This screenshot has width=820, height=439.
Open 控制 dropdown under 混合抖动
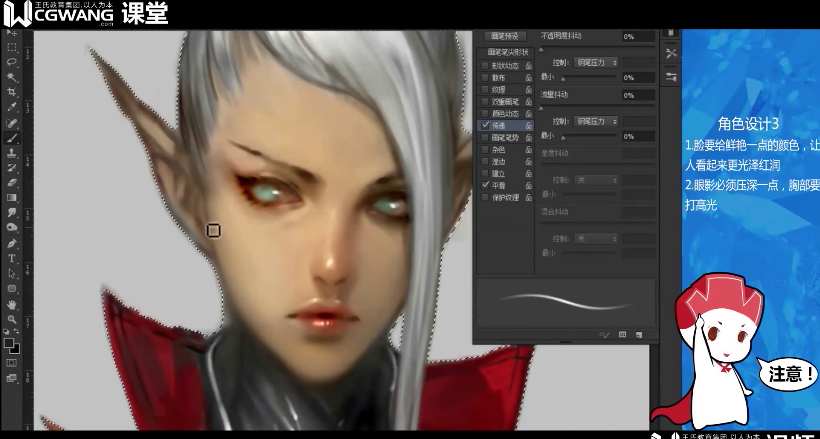click(x=596, y=239)
